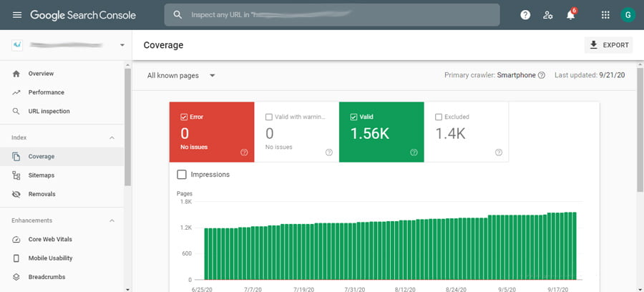The image size is (644, 292).
Task: Open the hamburger navigation menu
Action: (17, 15)
